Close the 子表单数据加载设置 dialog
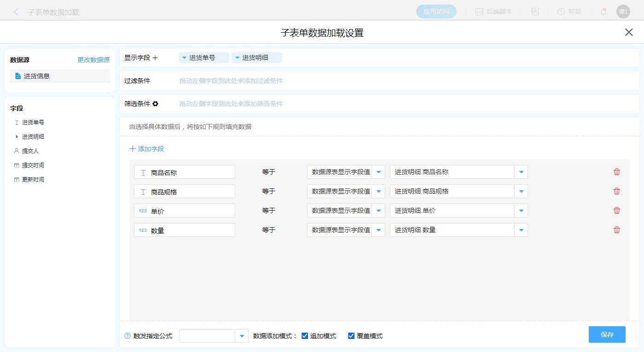The width and height of the screenshot is (644, 352). click(629, 32)
